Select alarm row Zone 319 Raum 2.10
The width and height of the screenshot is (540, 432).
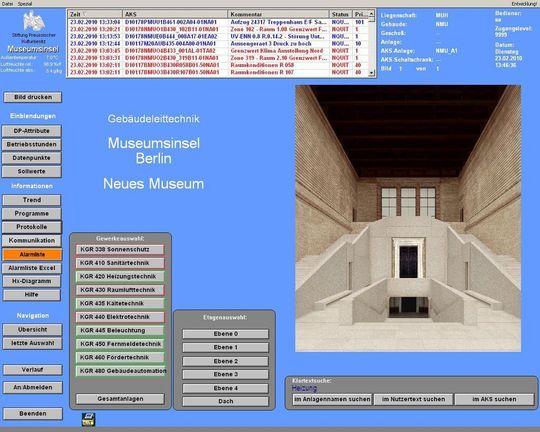tap(218, 58)
